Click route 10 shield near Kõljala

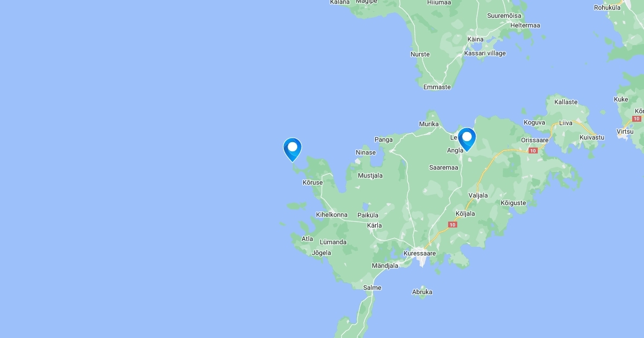coord(453,224)
